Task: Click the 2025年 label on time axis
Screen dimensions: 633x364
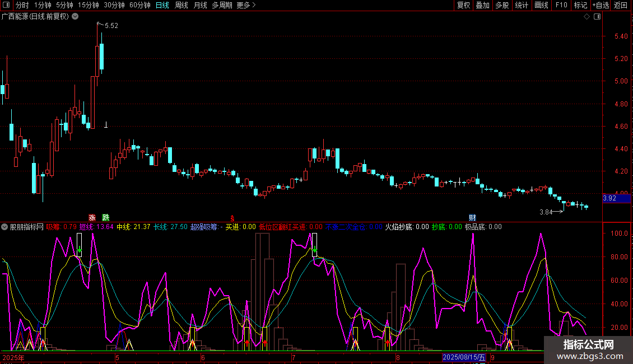Action: pos(13,357)
